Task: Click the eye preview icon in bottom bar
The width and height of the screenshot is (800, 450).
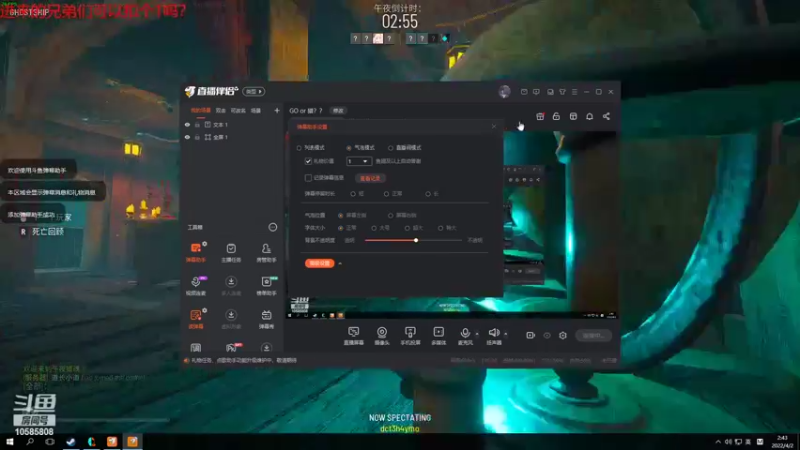Action: pyautogui.click(x=546, y=335)
